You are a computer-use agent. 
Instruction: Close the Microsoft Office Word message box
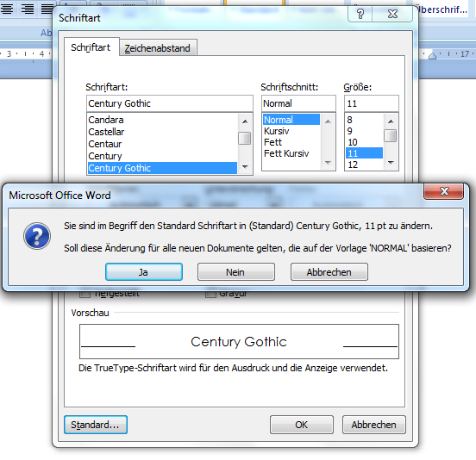pyautogui.click(x=444, y=191)
